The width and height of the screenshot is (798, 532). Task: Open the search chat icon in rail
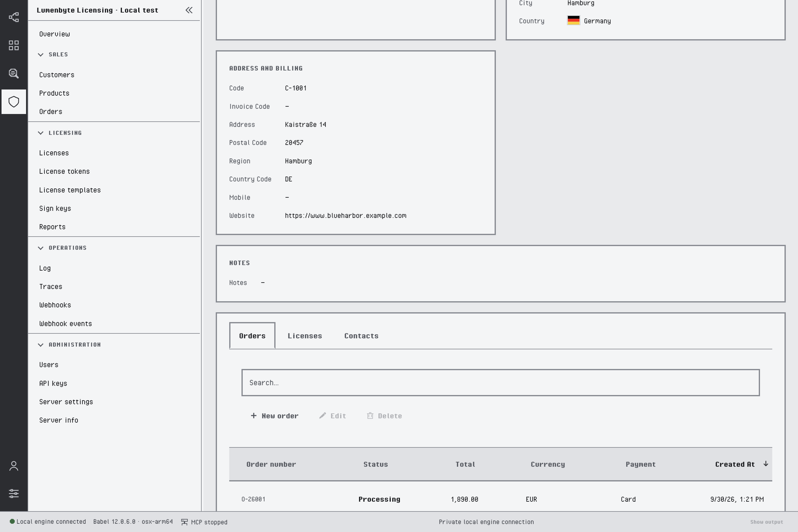pyautogui.click(x=13, y=73)
